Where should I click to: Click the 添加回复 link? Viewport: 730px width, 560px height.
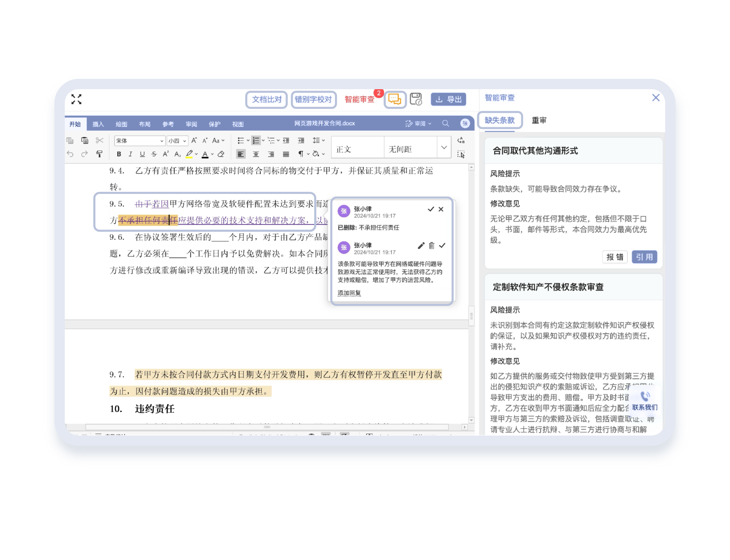pos(349,293)
